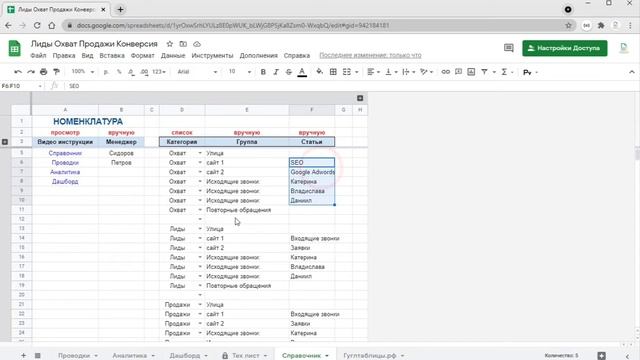The width and height of the screenshot is (640, 360).
Task: Open the Лиды dropdown arrow in row 13
Action: [x=200, y=229]
